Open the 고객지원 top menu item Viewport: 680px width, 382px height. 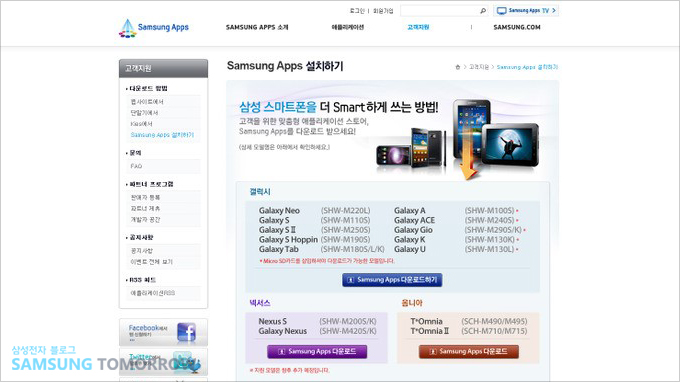point(418,27)
